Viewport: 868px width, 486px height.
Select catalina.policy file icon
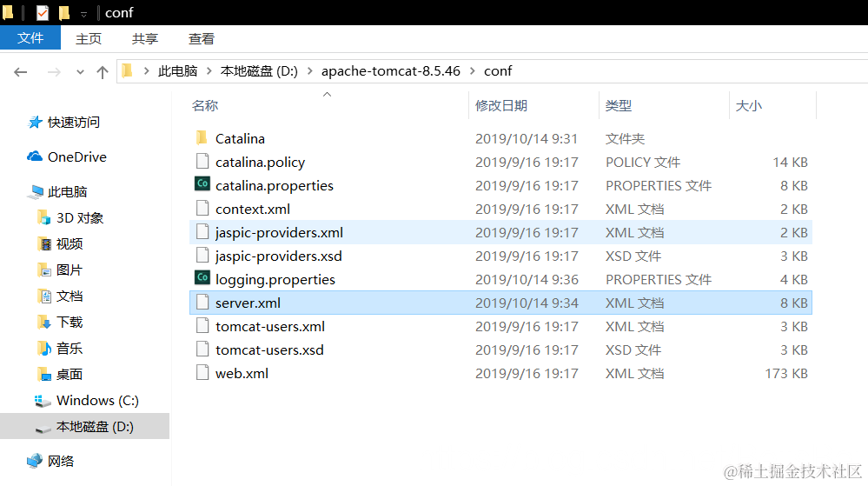coord(202,161)
